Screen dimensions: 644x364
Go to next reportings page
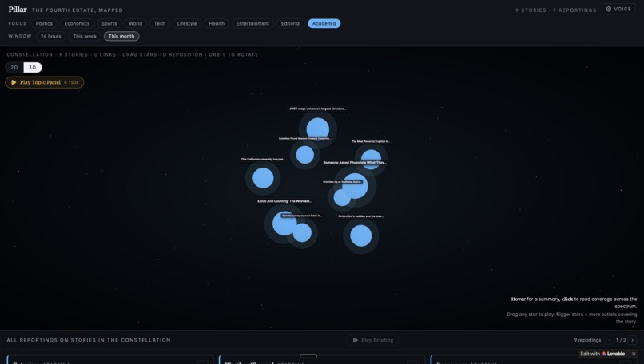(x=633, y=340)
